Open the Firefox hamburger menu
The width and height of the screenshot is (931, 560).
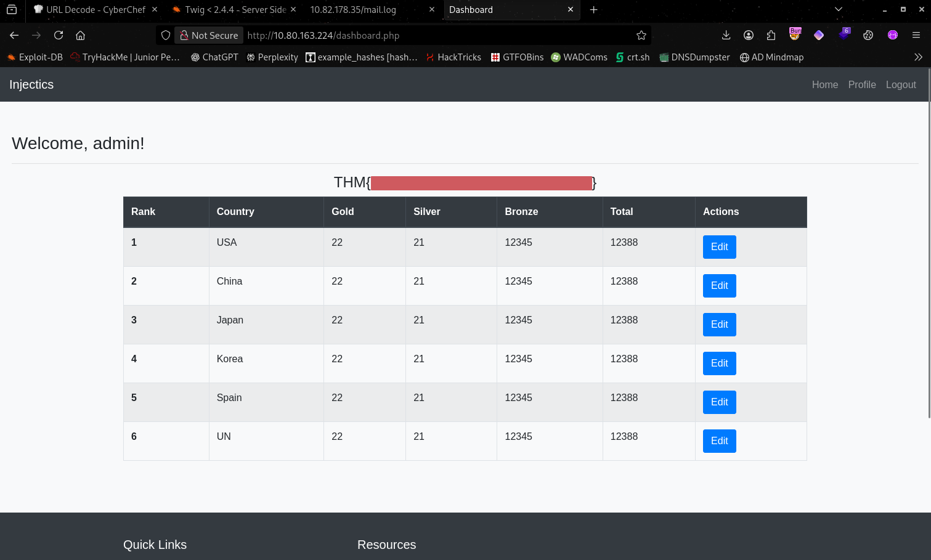(x=916, y=35)
